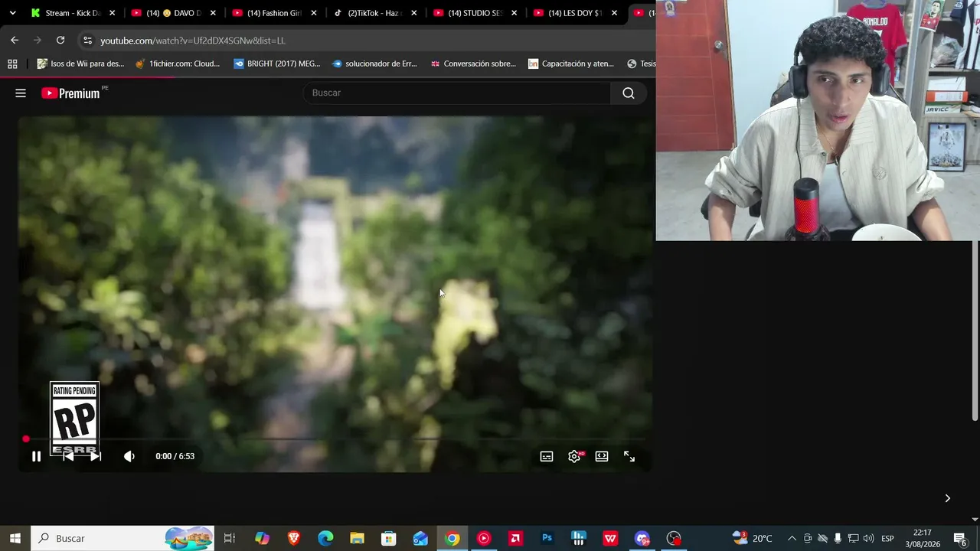Open the OBS Studio taskbar icon
This screenshot has height=551, width=980.
[674, 538]
